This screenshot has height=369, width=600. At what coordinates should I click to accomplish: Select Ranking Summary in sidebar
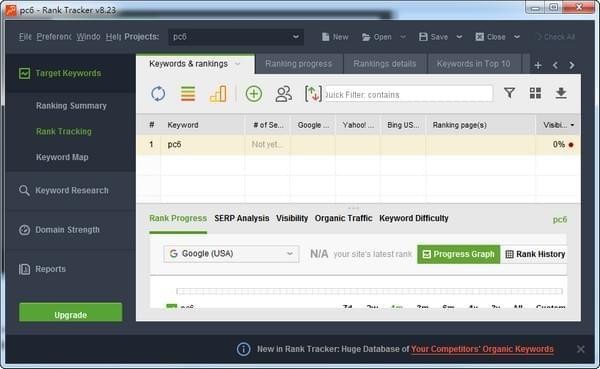click(x=71, y=106)
